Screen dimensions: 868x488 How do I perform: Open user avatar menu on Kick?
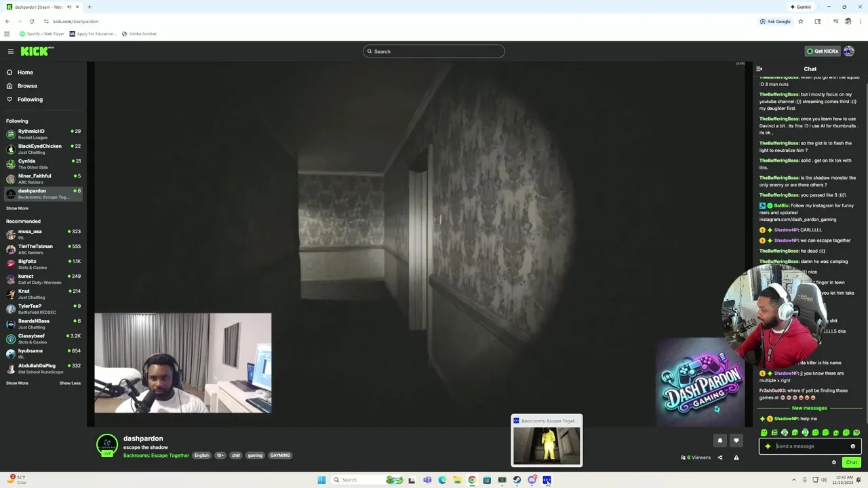pyautogui.click(x=849, y=52)
